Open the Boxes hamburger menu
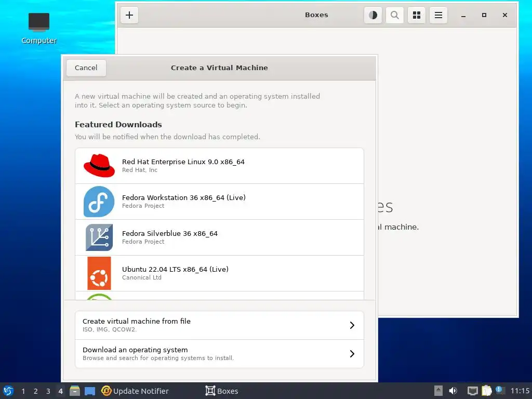 (438, 15)
